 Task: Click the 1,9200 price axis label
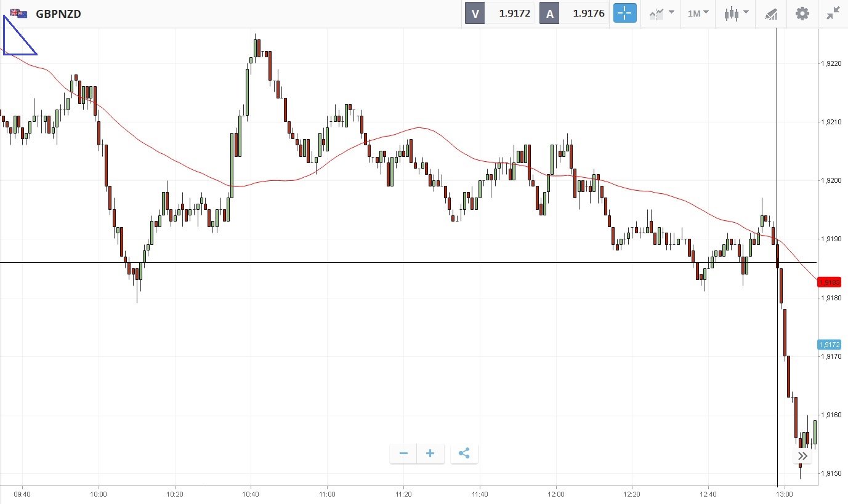coord(830,180)
